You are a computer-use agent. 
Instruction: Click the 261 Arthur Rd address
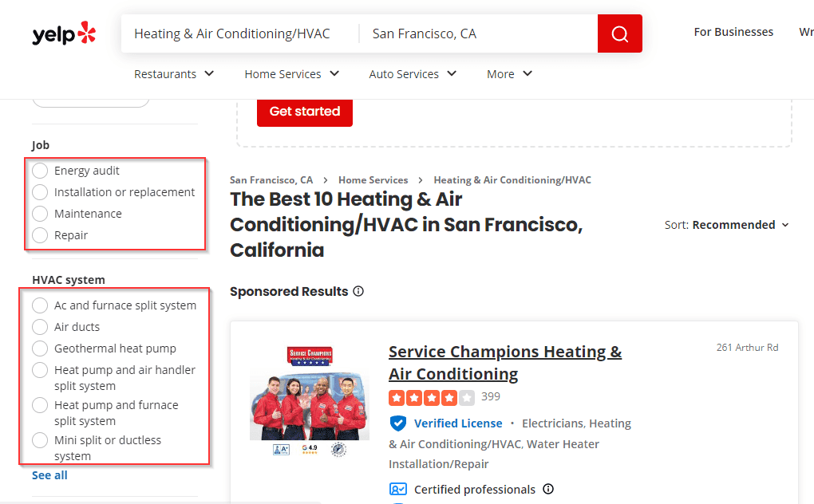click(748, 348)
